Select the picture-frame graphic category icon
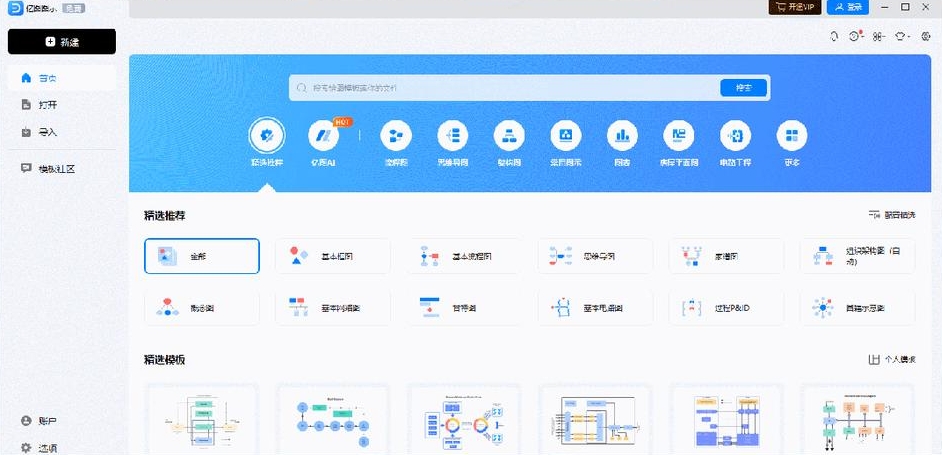942x455 pixels. (x=565, y=136)
